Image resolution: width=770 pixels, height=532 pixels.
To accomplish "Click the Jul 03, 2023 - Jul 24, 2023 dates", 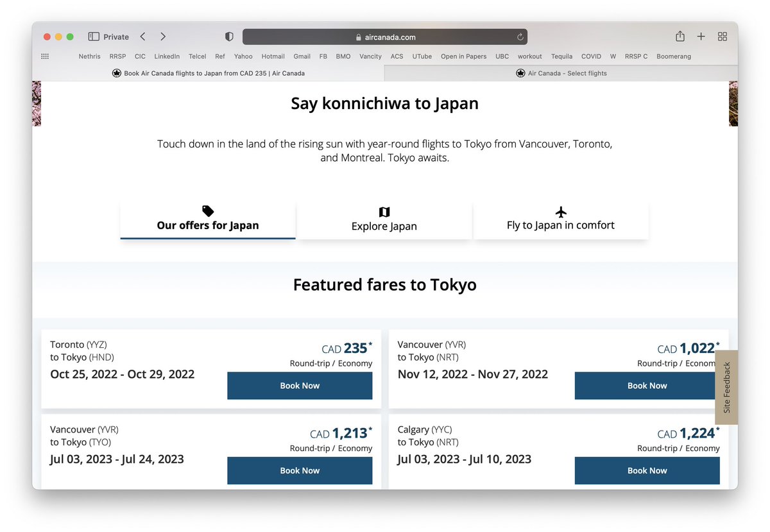I will [117, 459].
